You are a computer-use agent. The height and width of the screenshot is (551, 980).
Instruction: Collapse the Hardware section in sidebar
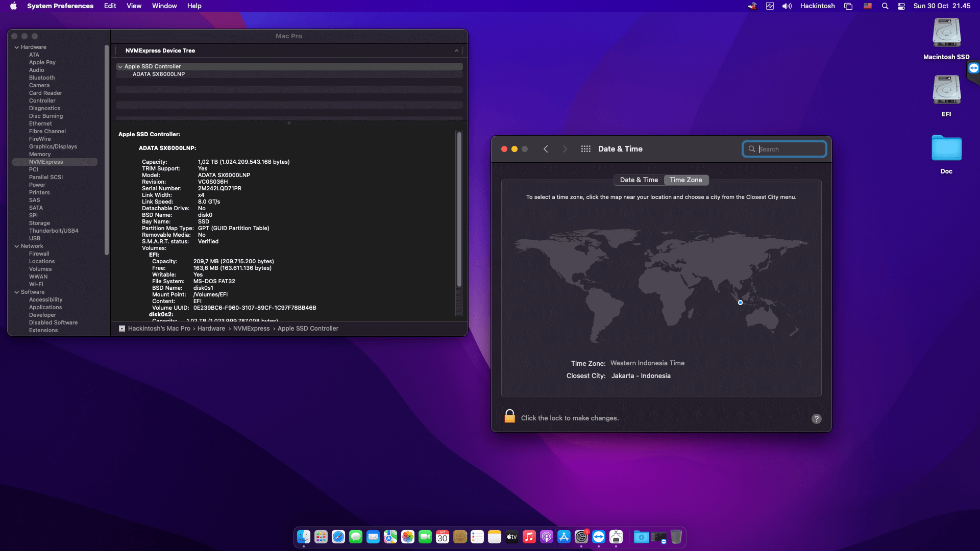[x=17, y=47]
